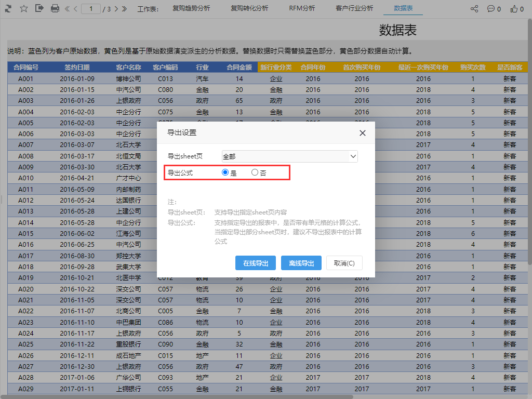Close the 导出设置 dialog with the X

tap(362, 133)
